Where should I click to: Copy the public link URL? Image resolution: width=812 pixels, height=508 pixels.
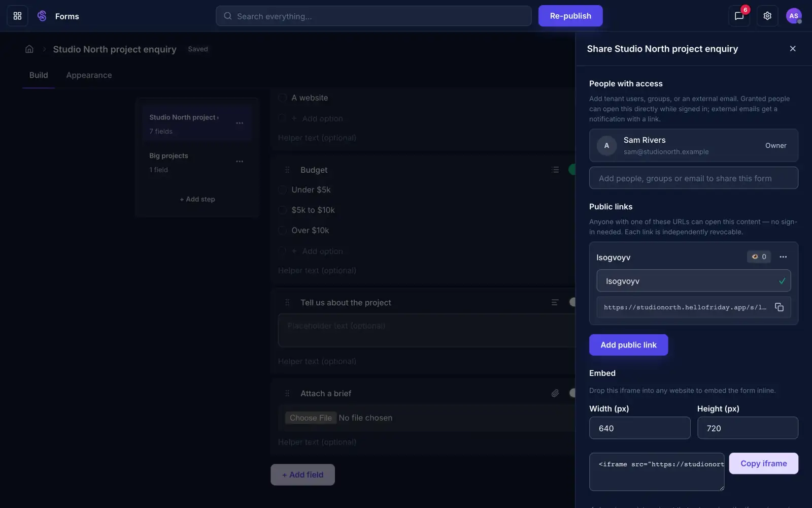[779, 307]
